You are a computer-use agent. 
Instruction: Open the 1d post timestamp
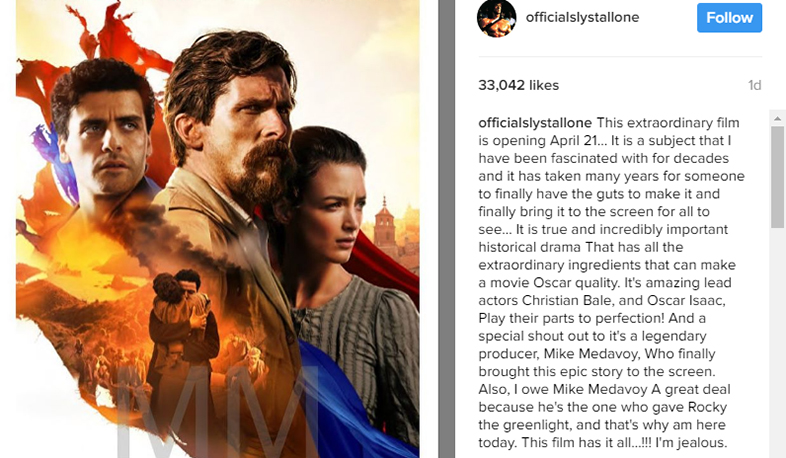coord(754,85)
